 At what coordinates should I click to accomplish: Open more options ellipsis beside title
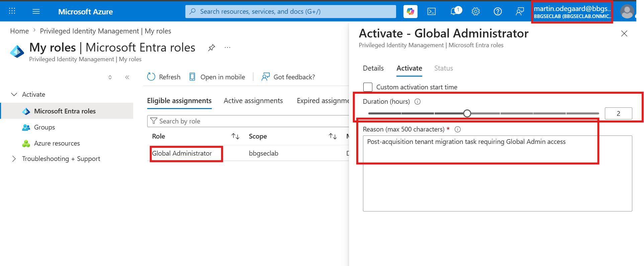click(227, 48)
